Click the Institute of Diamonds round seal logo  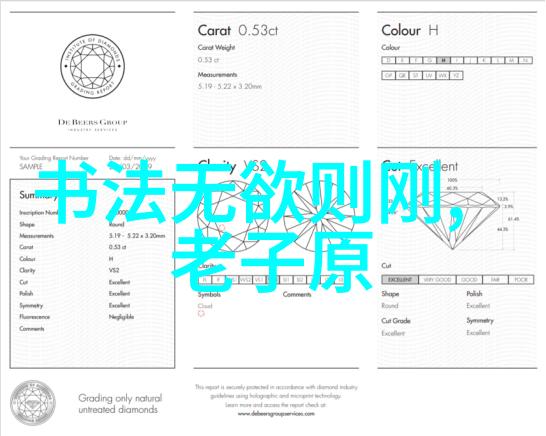tap(93, 66)
